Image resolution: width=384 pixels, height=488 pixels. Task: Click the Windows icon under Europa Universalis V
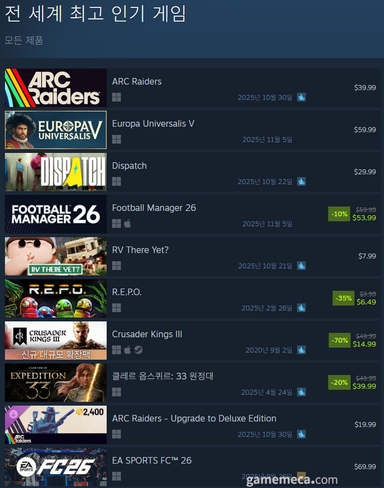(x=116, y=139)
